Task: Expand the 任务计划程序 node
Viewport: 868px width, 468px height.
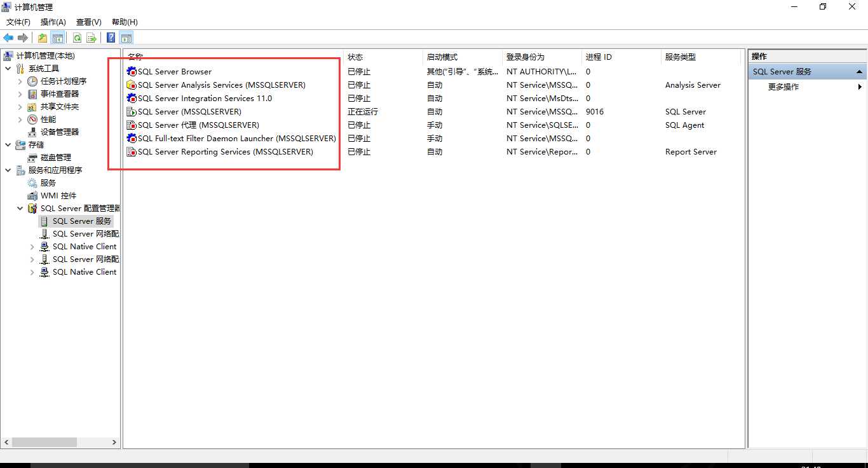Action: (x=20, y=81)
